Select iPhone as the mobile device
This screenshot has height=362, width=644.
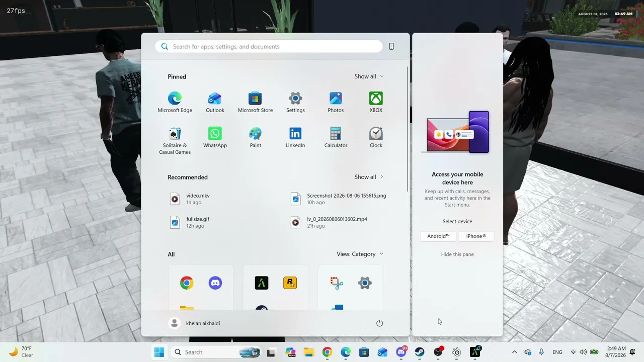(476, 236)
